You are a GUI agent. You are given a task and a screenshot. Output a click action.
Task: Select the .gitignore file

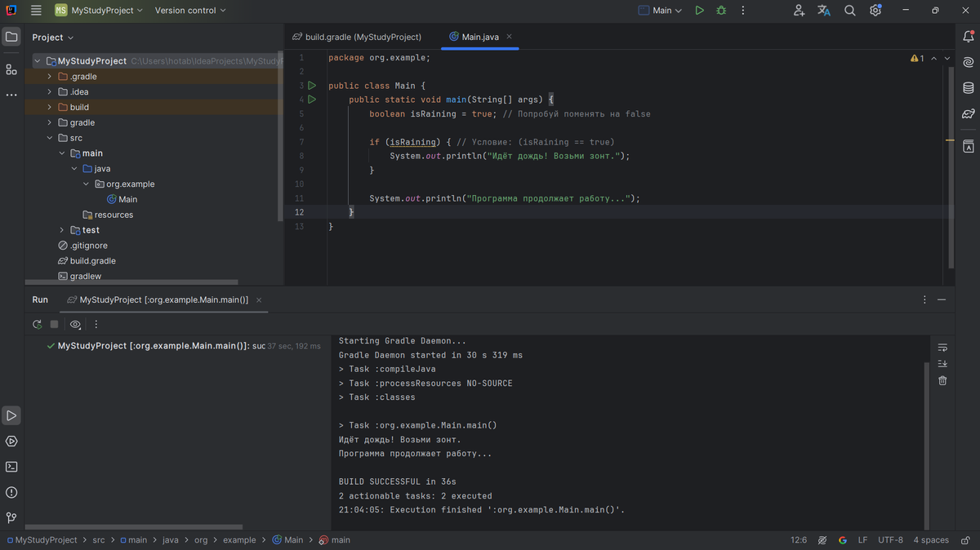click(82, 246)
